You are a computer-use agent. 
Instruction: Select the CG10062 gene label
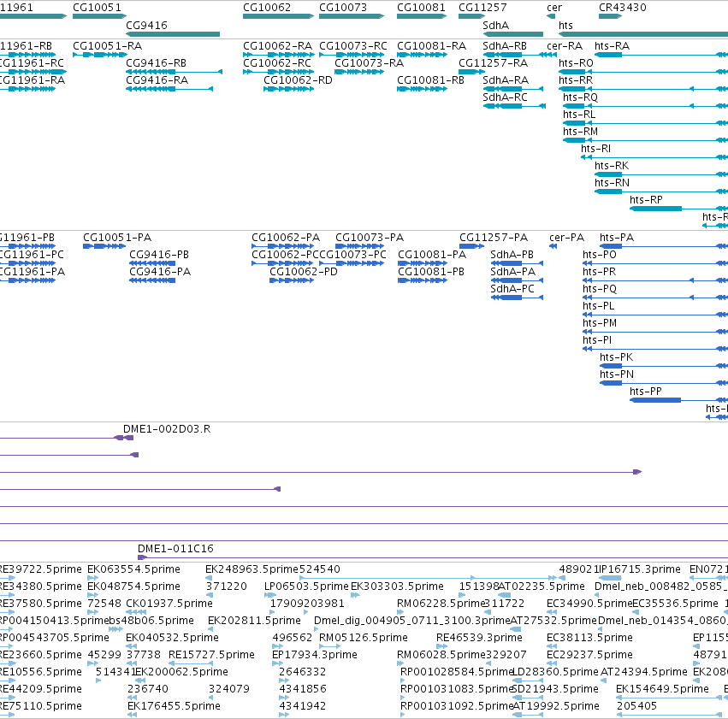pyautogui.click(x=267, y=8)
